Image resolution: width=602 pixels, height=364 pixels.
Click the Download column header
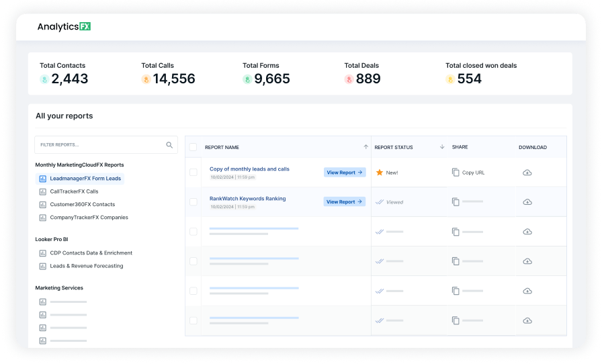(x=533, y=147)
